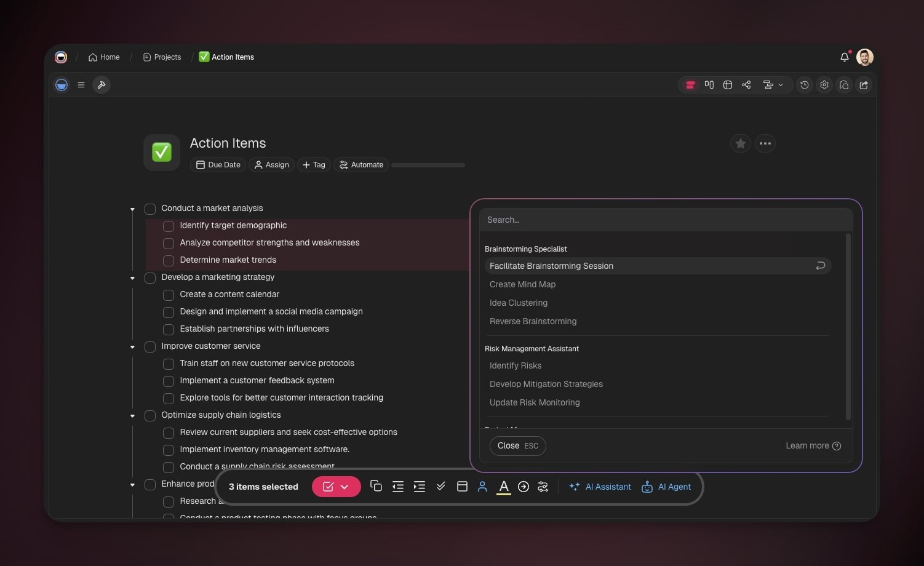924x566 pixels.
Task: Collapse Optimize supply chain logistics section
Action: click(132, 416)
